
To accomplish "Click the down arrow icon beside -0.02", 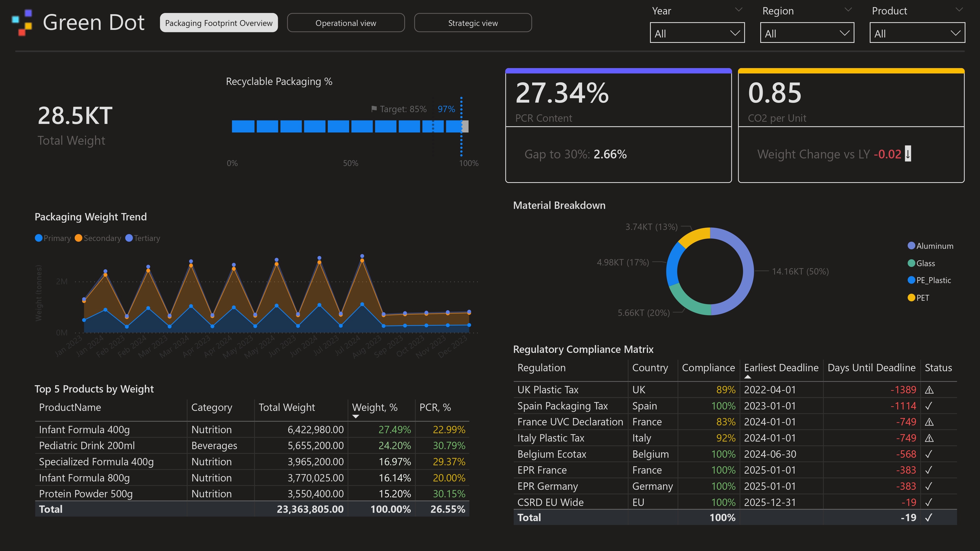I will [908, 154].
